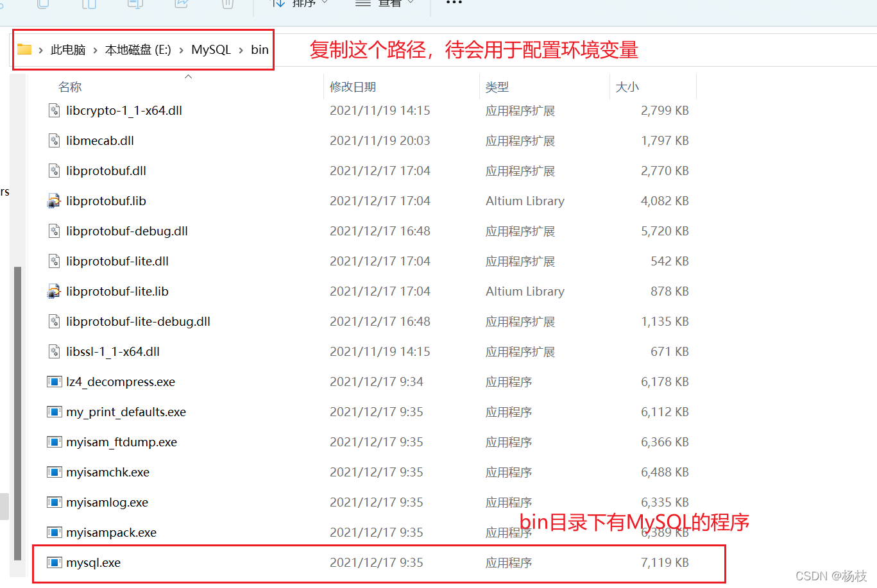Click the libprotobuf-lite-debug.dll file icon
Screen dimensions: 877x588
click(55, 322)
